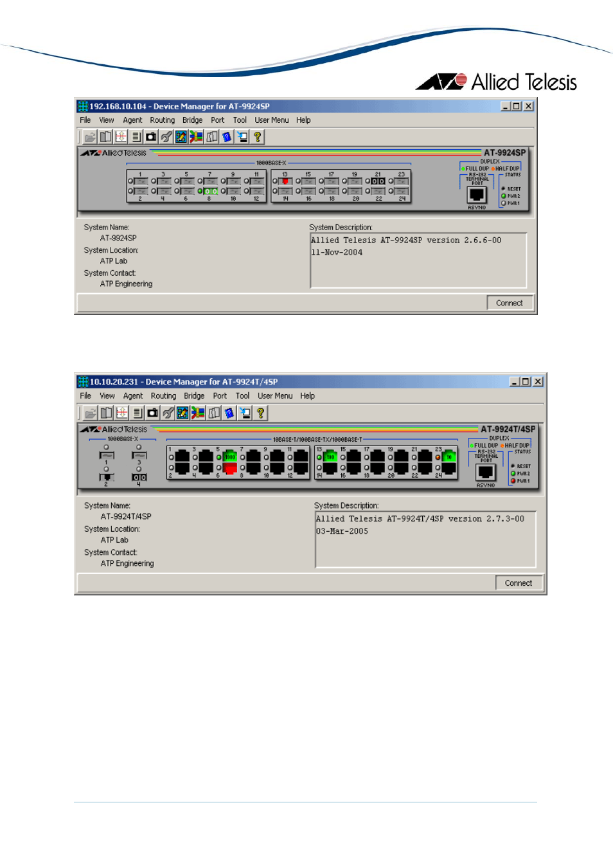613x868 pixels.
Task: Open the Bridge menu in AT-9924T/4SP window
Action: (194, 396)
